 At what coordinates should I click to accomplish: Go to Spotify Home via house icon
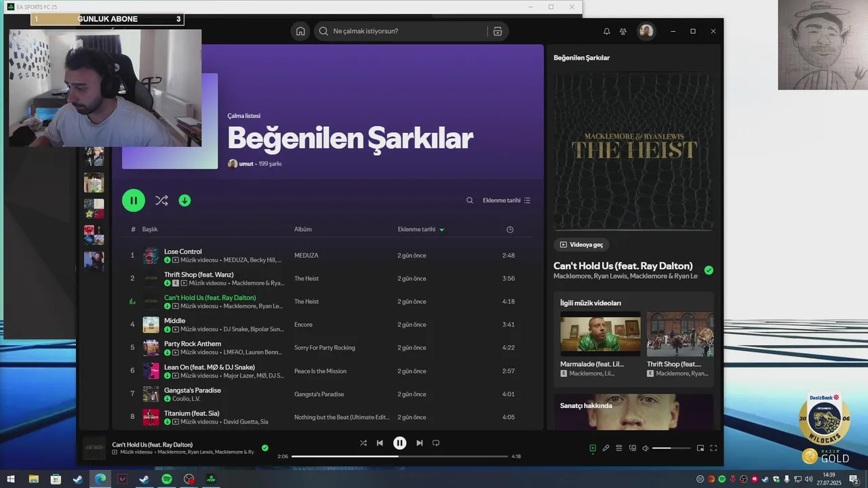click(x=300, y=31)
